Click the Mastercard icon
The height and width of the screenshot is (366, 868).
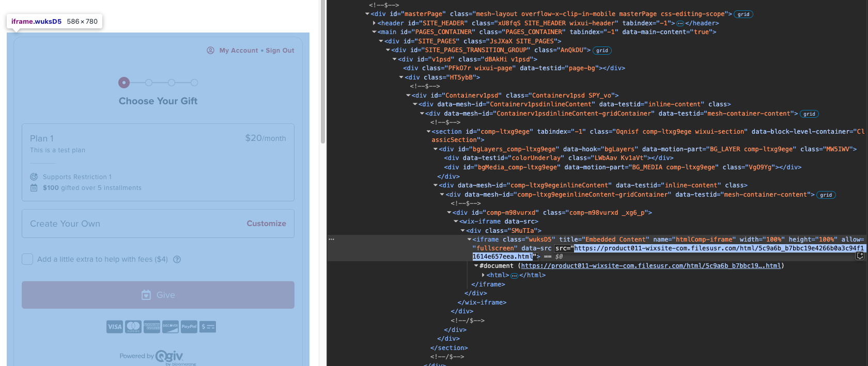coord(133,327)
